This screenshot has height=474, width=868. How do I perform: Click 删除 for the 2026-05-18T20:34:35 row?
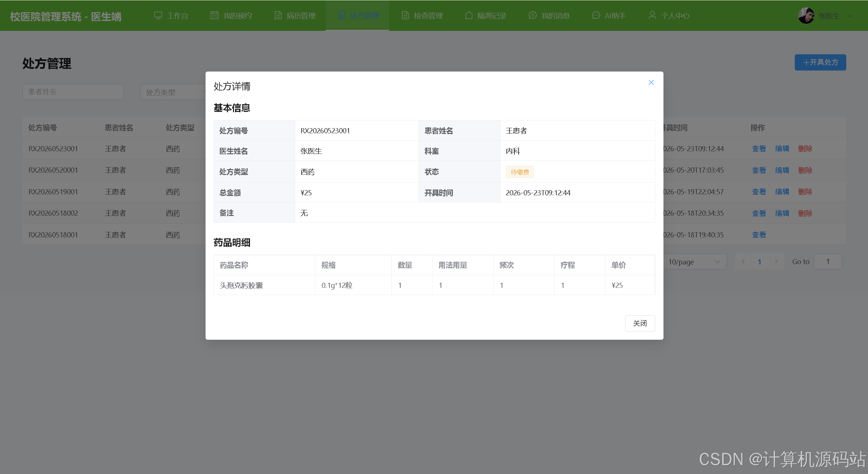[x=805, y=213]
